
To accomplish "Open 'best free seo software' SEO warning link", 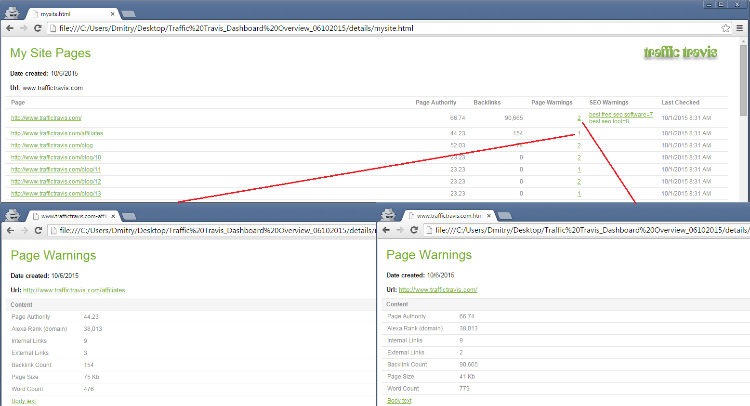I will pos(620,114).
